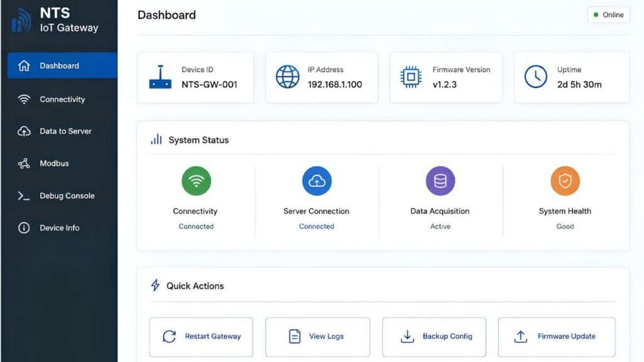Click the Firmware Update button

click(x=557, y=337)
